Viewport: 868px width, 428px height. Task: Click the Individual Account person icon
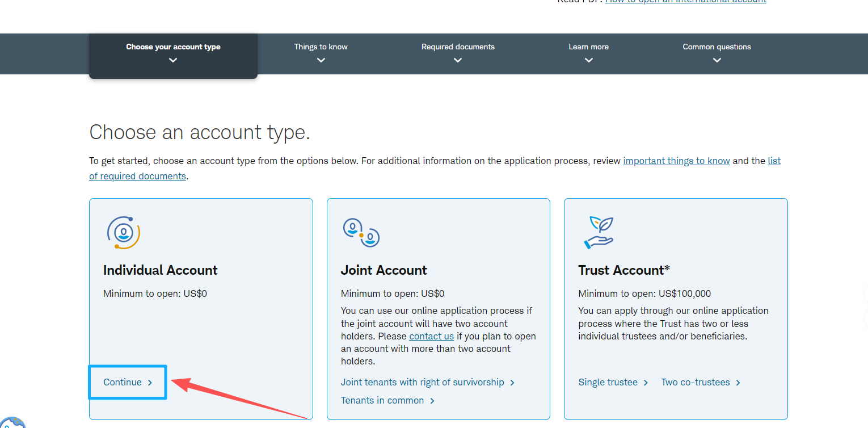[124, 232]
